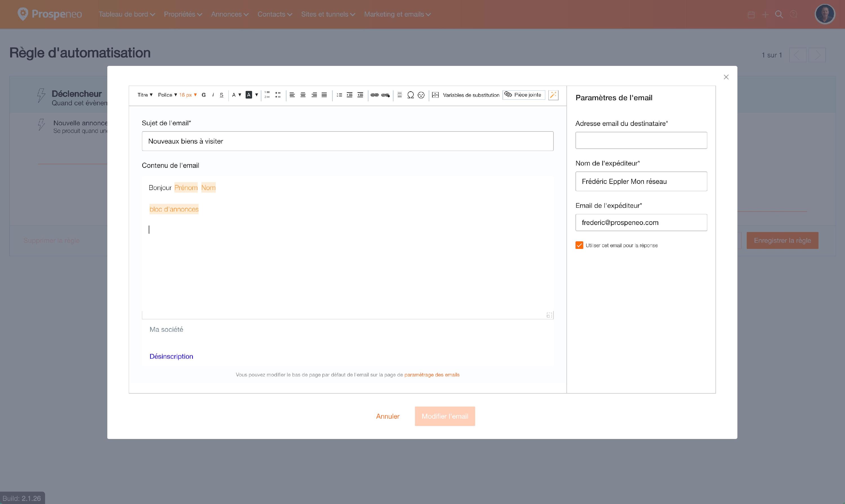Insert an image into the email

pos(435,95)
